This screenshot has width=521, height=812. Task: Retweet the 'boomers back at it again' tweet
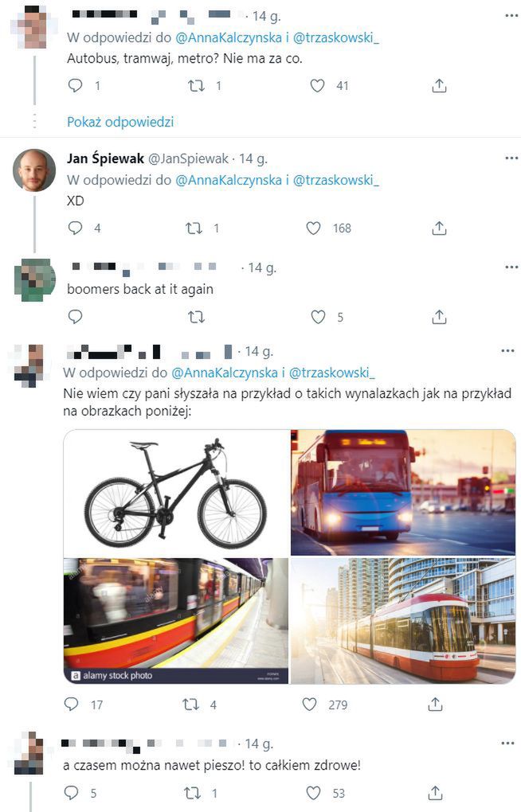tap(196, 317)
